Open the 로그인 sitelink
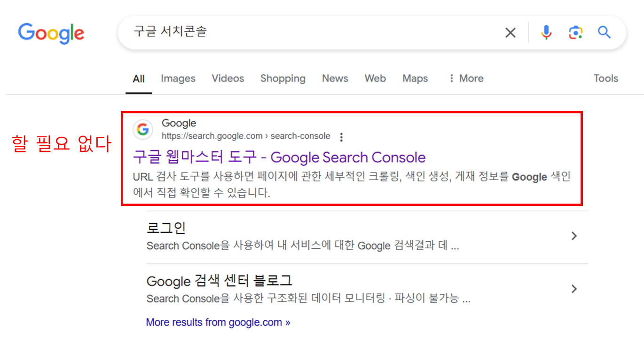Screen dimensions: 644x340 [x=166, y=228]
